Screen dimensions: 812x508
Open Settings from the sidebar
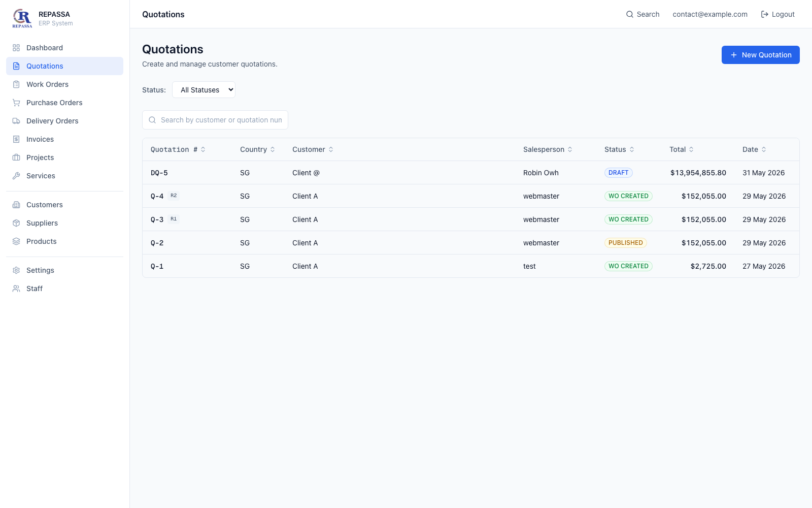point(64,270)
